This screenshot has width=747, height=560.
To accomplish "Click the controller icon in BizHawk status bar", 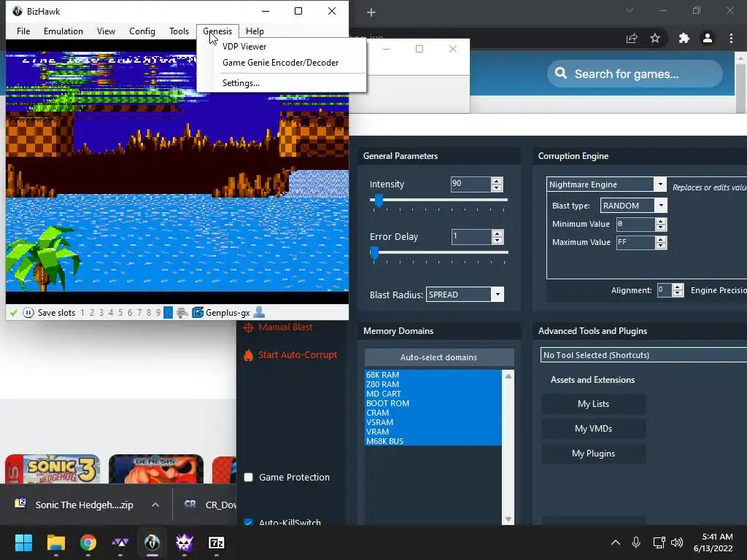I will pos(182,312).
